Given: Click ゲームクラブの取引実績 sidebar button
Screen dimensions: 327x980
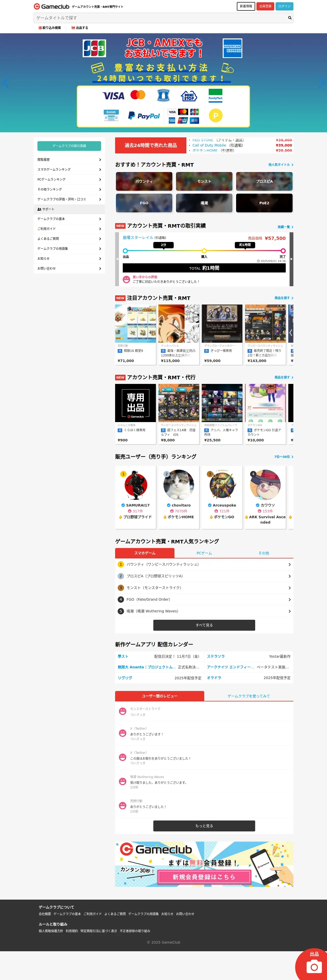Looking at the screenshot, I should pyautogui.click(x=69, y=146).
